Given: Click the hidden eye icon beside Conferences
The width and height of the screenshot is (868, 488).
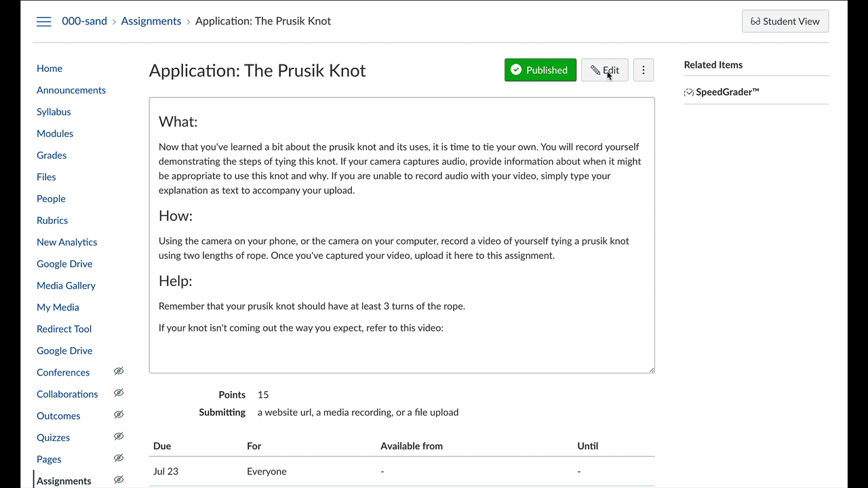Looking at the screenshot, I should (x=119, y=371).
